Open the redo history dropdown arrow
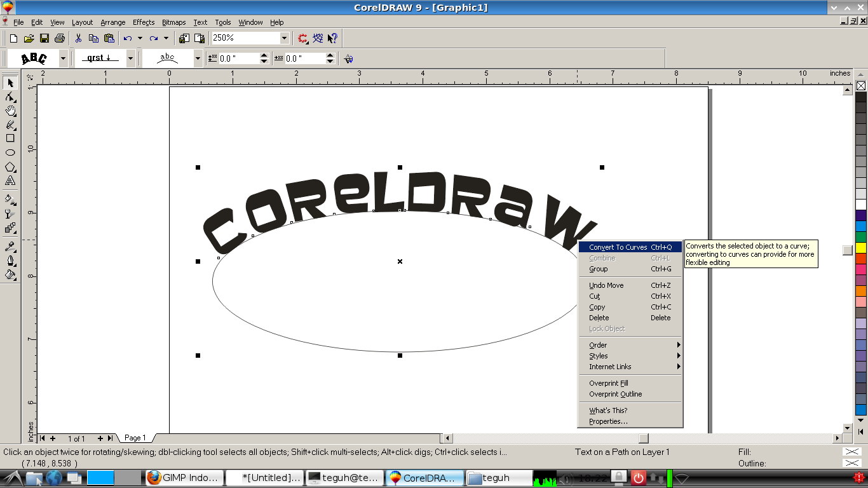Viewport: 868px width, 488px height. 166,38
